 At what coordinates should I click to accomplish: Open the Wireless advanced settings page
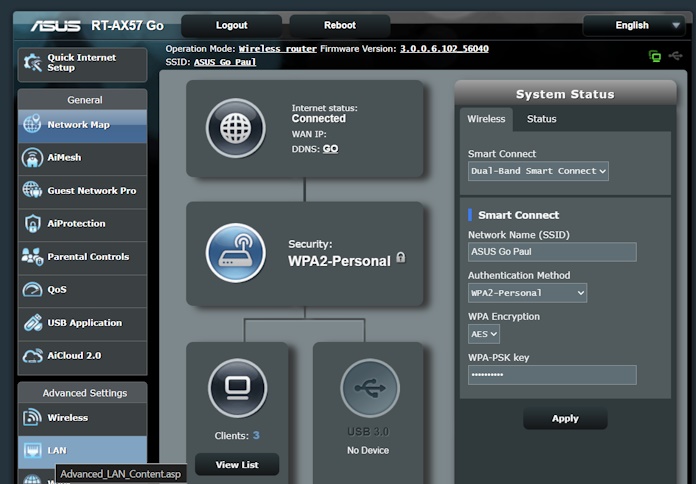(x=83, y=418)
